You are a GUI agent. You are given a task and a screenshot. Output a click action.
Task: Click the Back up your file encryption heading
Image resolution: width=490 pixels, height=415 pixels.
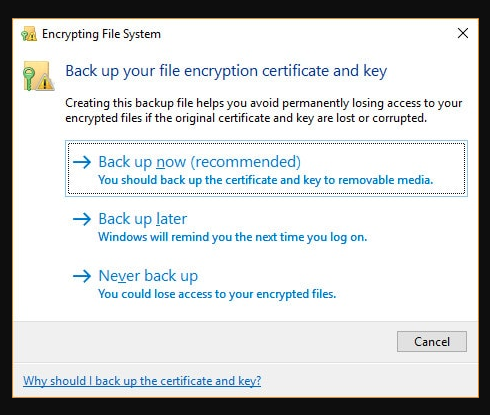226,71
